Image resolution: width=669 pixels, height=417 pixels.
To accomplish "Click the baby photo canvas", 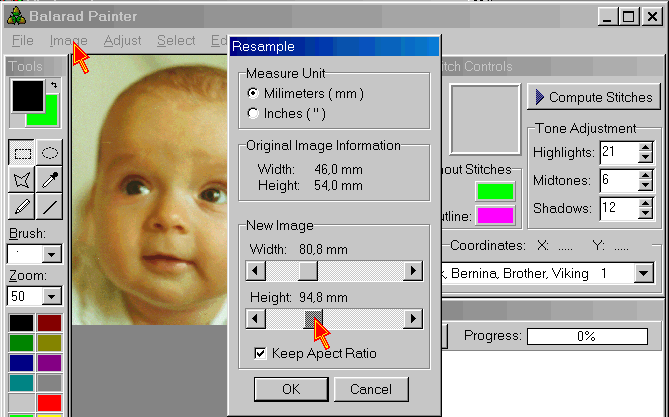I will tap(149, 190).
